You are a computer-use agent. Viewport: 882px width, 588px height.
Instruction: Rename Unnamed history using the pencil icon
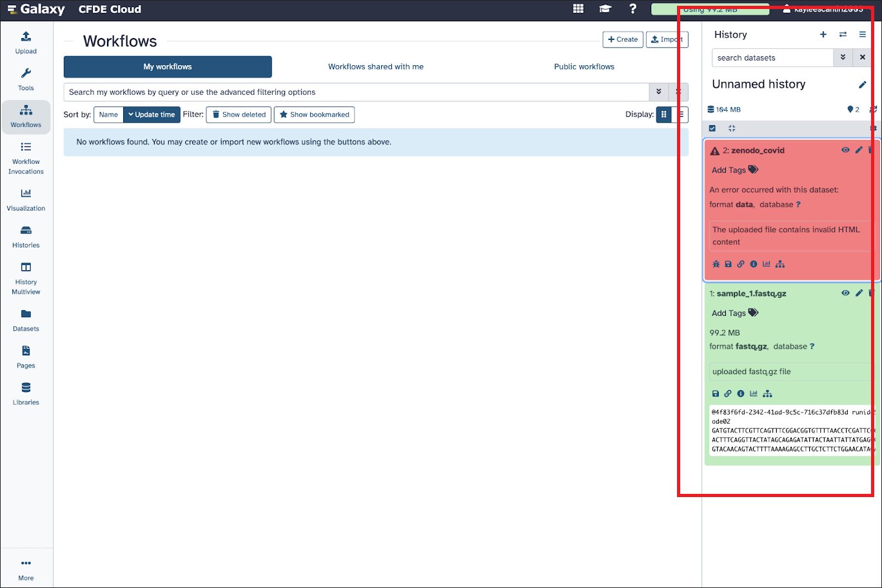[862, 85]
